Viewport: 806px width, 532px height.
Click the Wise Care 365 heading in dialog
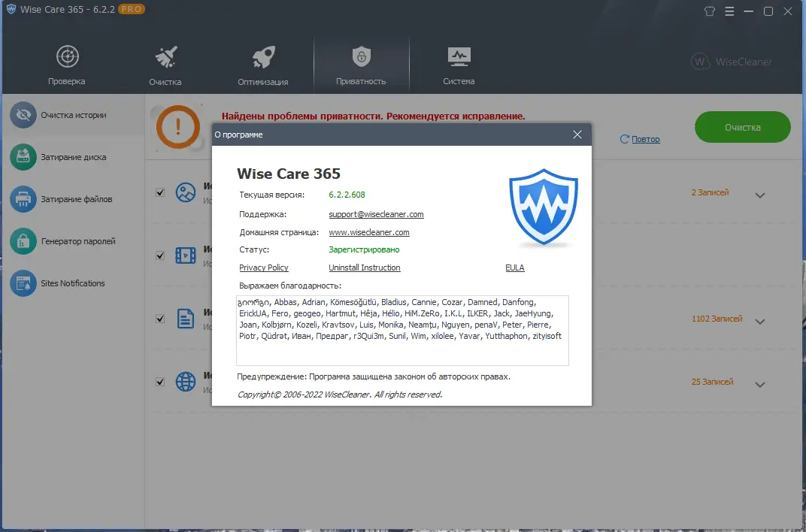coord(289,174)
